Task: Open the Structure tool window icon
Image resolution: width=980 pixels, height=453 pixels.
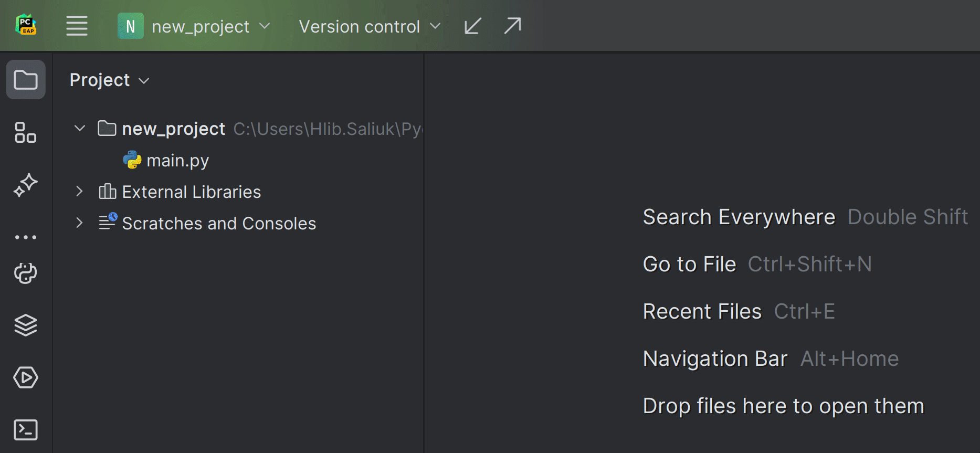Action: [x=26, y=132]
